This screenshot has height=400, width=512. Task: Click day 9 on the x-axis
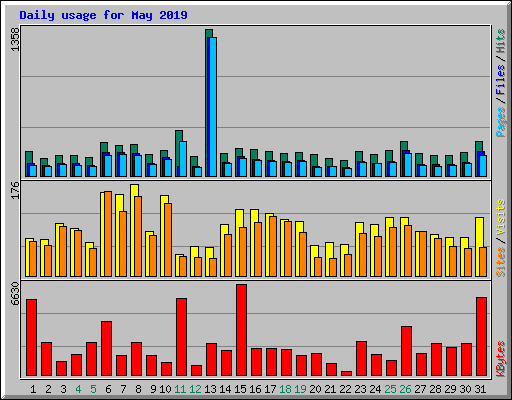pos(153,389)
